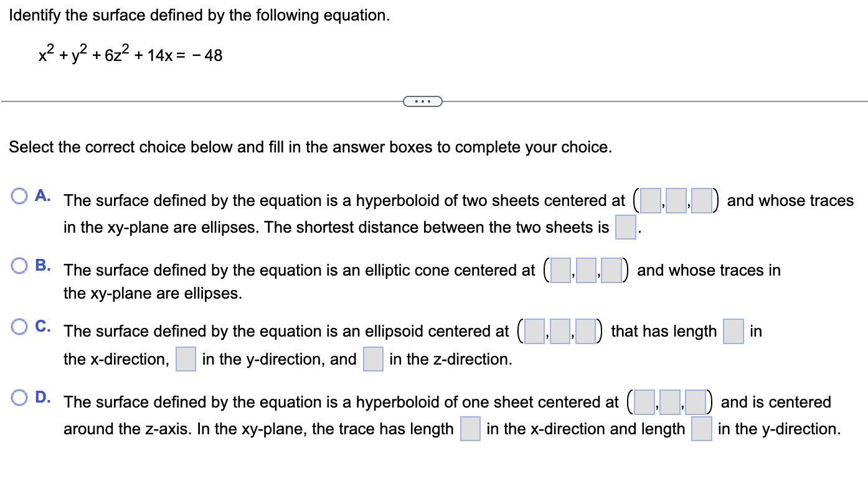
Task: Select answer choice D radio button
Action: pyautogui.click(x=19, y=398)
